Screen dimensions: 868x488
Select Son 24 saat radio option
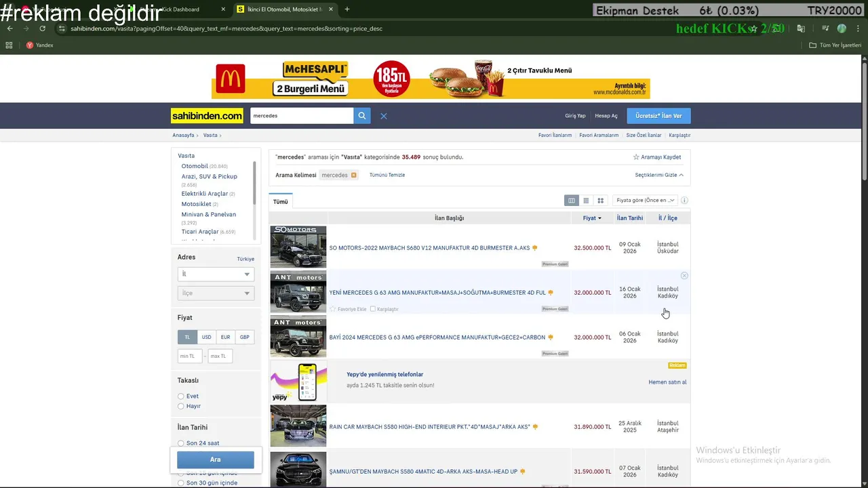point(181,443)
